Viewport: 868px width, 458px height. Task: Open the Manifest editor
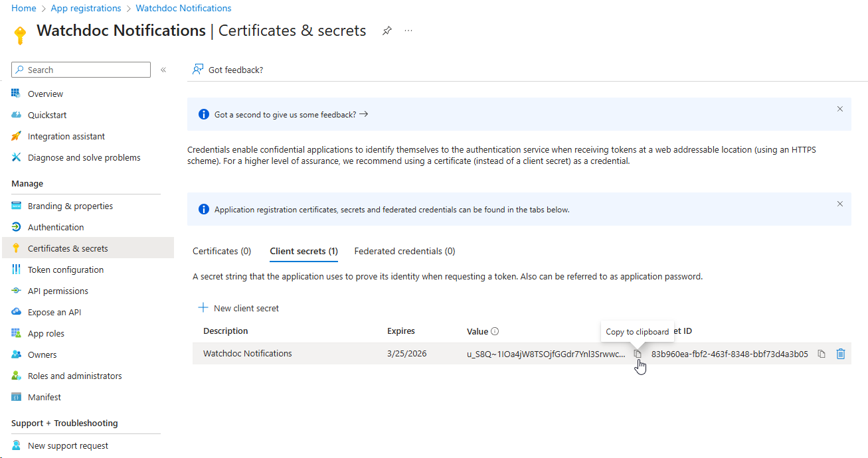pos(44,397)
